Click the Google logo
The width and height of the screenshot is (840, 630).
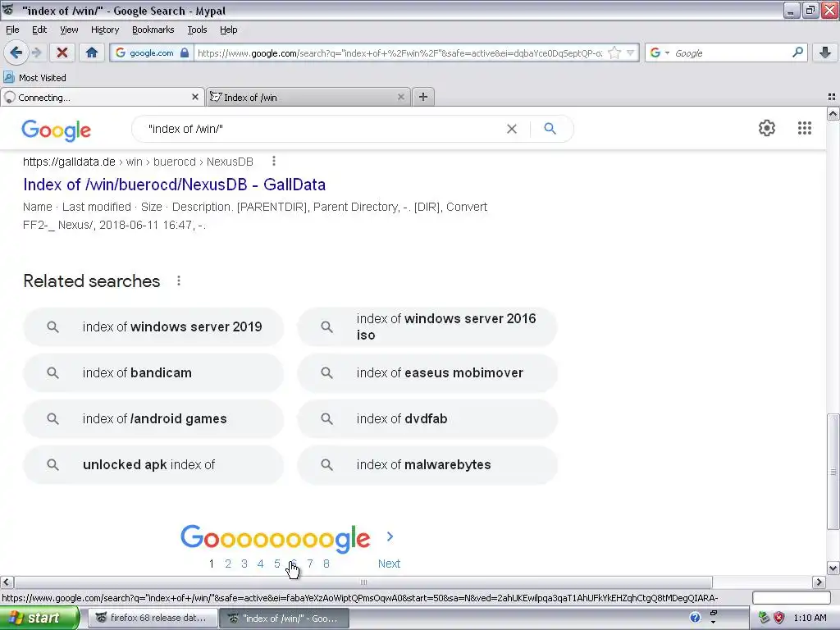click(x=57, y=130)
